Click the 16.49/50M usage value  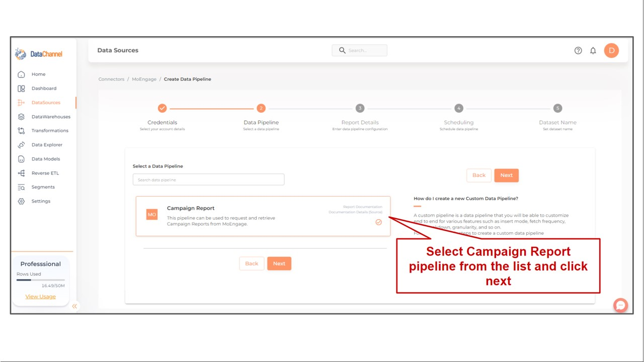53,286
